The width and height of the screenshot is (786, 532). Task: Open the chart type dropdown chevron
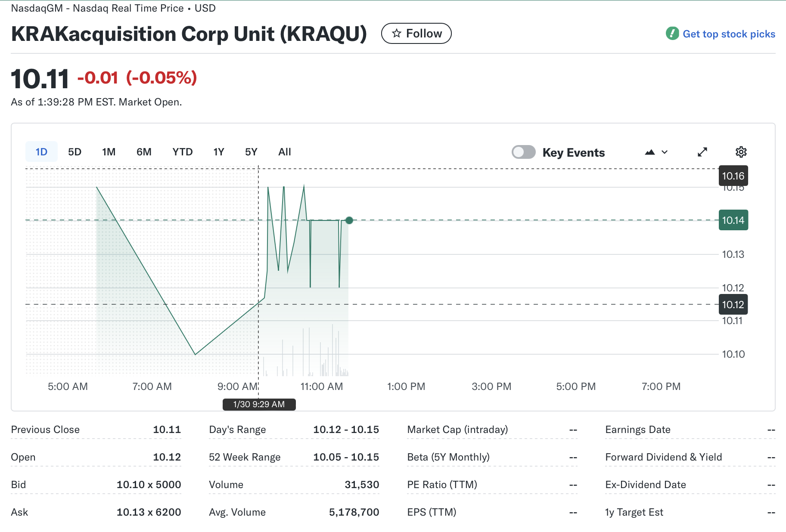pos(665,152)
